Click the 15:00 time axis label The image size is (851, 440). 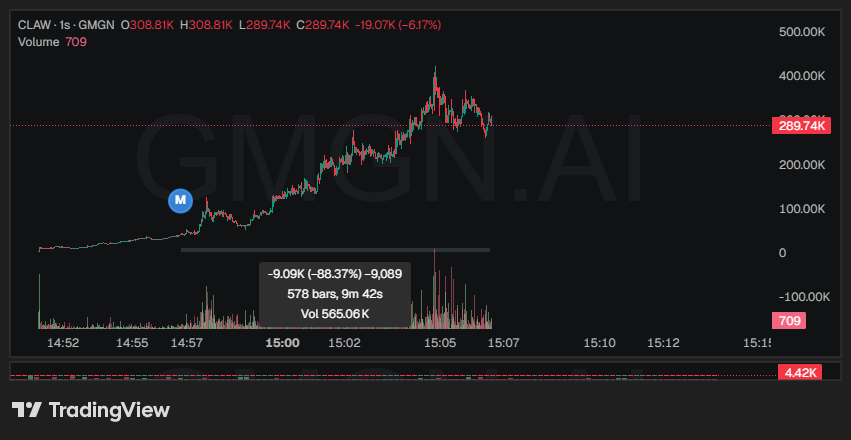pos(283,343)
